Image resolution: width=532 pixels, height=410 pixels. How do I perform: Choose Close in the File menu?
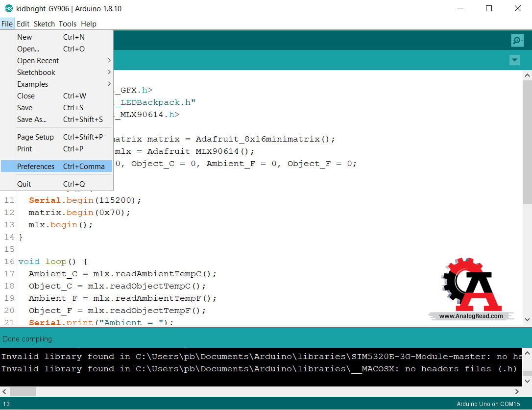point(57,96)
